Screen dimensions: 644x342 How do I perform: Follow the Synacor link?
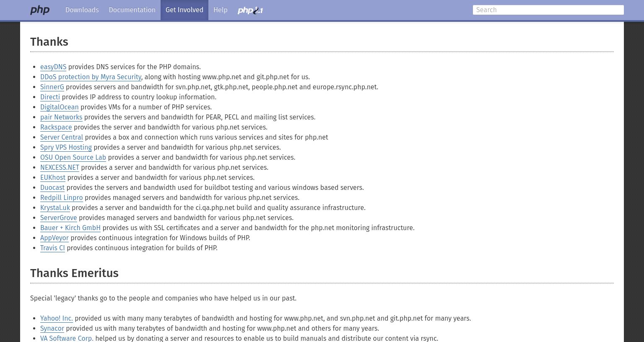tap(52, 329)
